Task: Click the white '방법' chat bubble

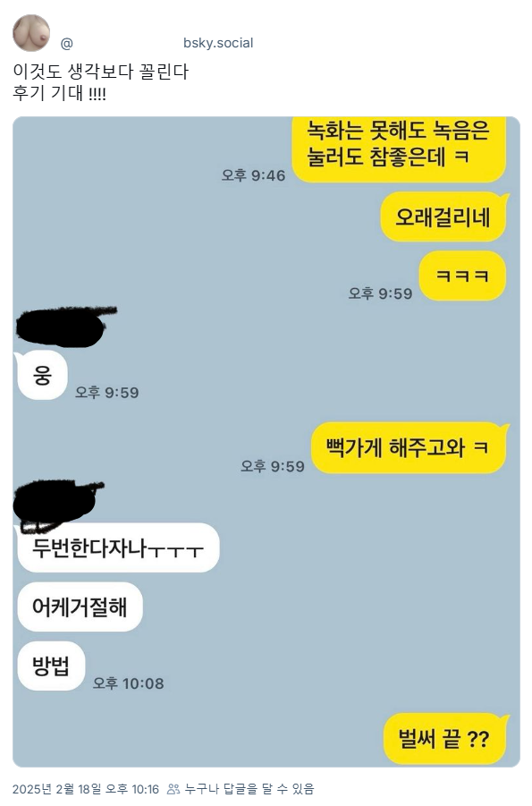Action: [x=51, y=666]
